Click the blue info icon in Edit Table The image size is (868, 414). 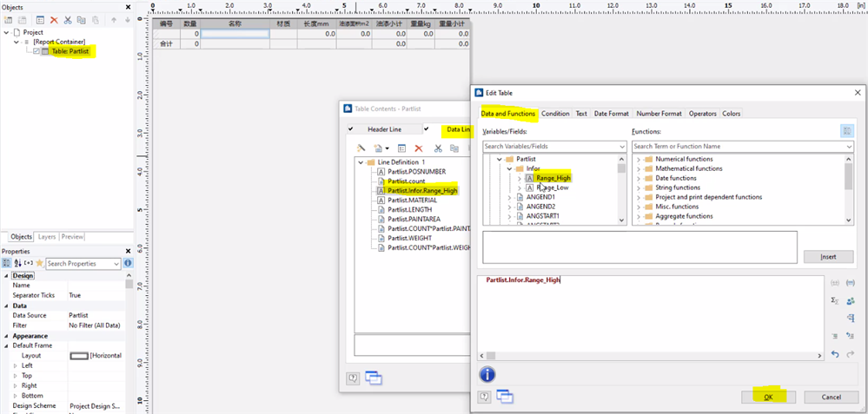tap(487, 374)
